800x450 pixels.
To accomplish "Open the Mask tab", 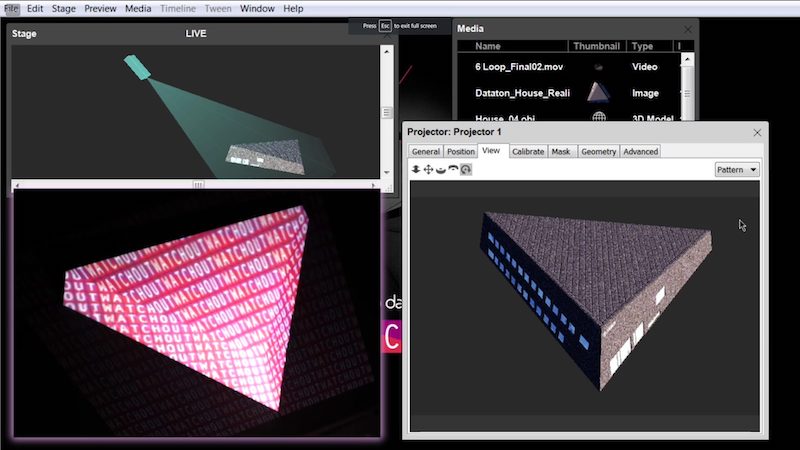I will 561,151.
